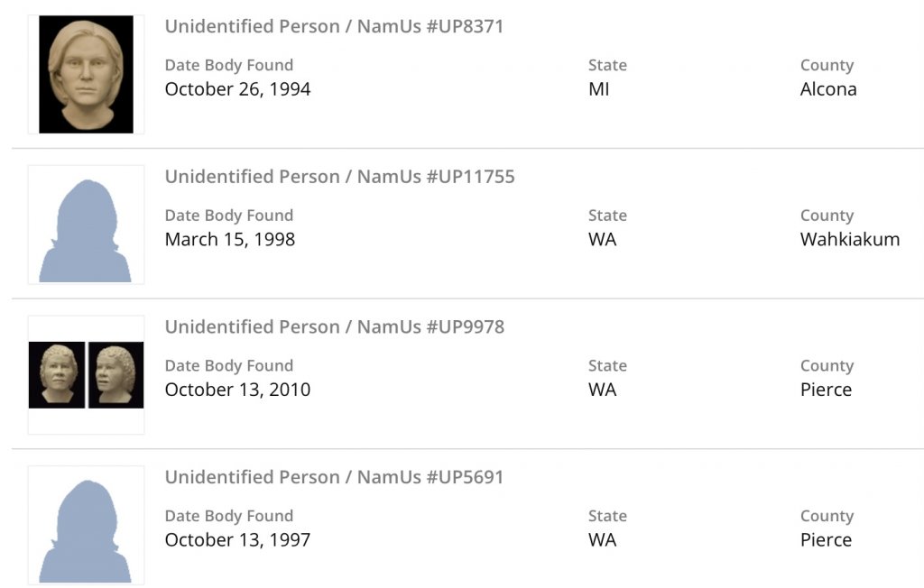The height and width of the screenshot is (588, 924).
Task: Click the UP5691 silhouette placeholder image
Action: [x=86, y=525]
